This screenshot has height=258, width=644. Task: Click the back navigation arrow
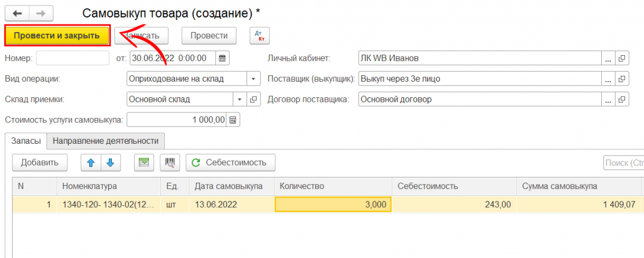(x=17, y=13)
